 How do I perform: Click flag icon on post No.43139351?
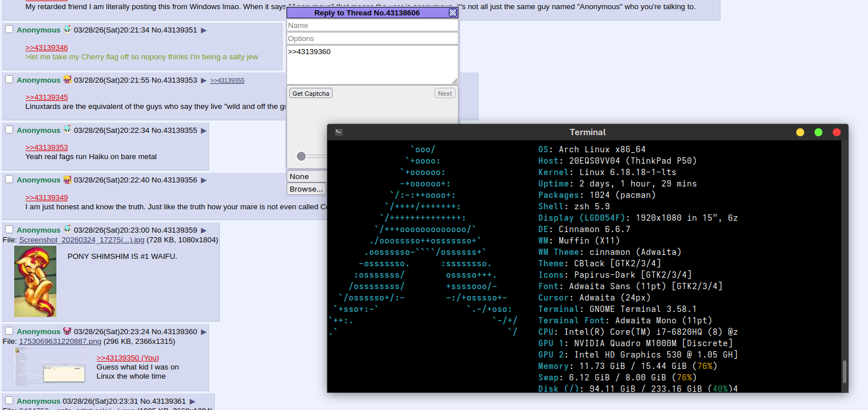[x=67, y=29]
